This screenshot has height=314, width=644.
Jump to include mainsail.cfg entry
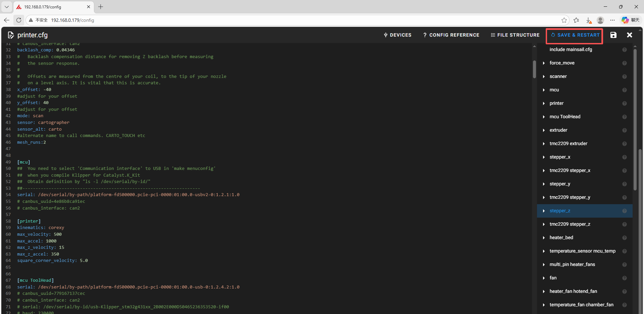click(571, 50)
